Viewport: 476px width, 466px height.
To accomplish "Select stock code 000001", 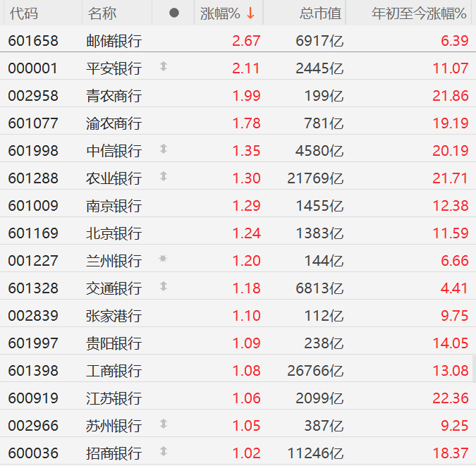I will point(32,68).
